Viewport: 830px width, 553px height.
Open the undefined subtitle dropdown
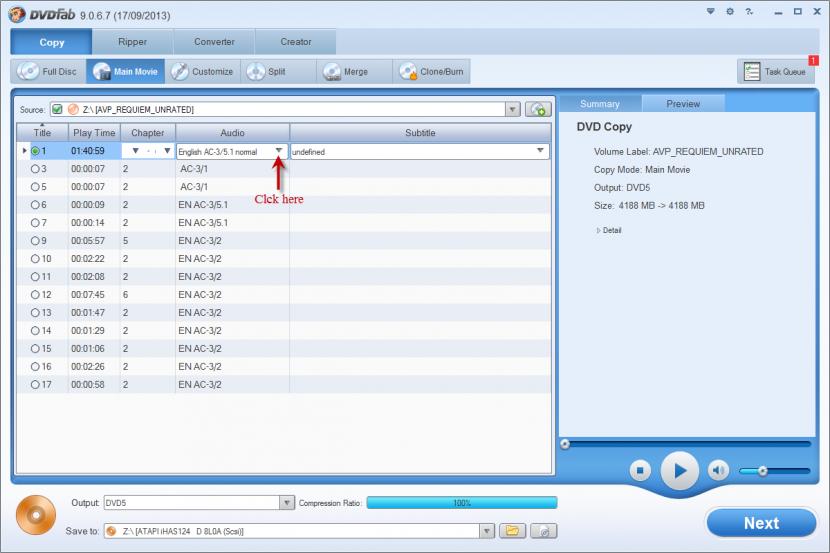pyautogui.click(x=540, y=151)
